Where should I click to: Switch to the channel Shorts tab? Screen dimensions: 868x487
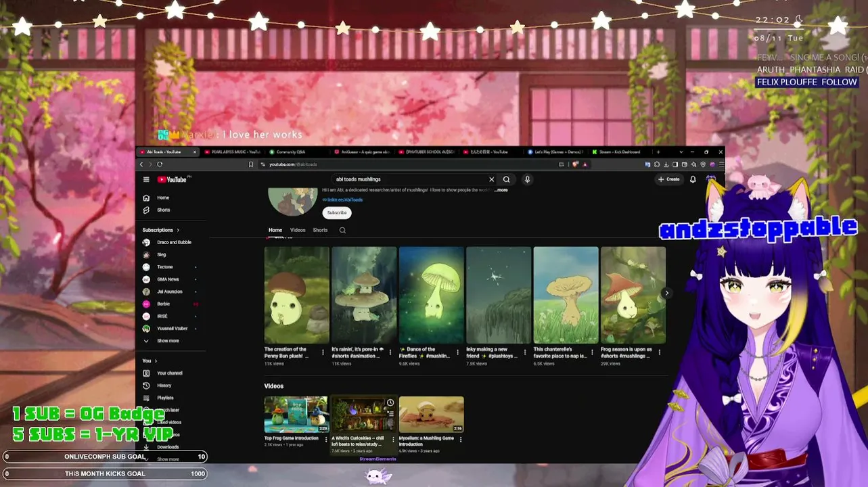[x=320, y=230]
